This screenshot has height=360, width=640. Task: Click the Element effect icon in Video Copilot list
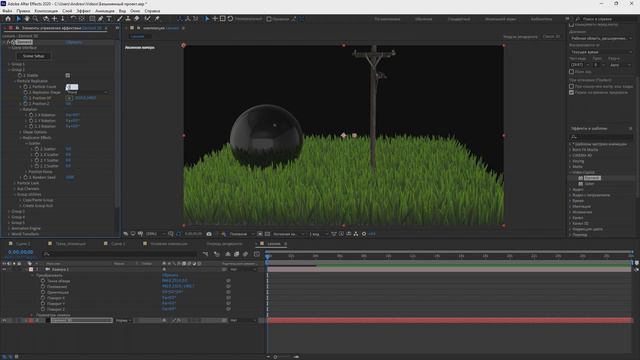point(580,178)
